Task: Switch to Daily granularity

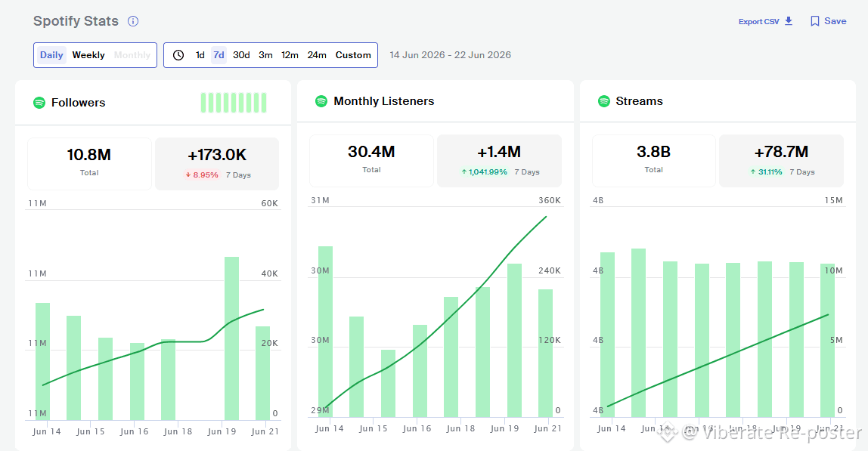Action: [51, 55]
